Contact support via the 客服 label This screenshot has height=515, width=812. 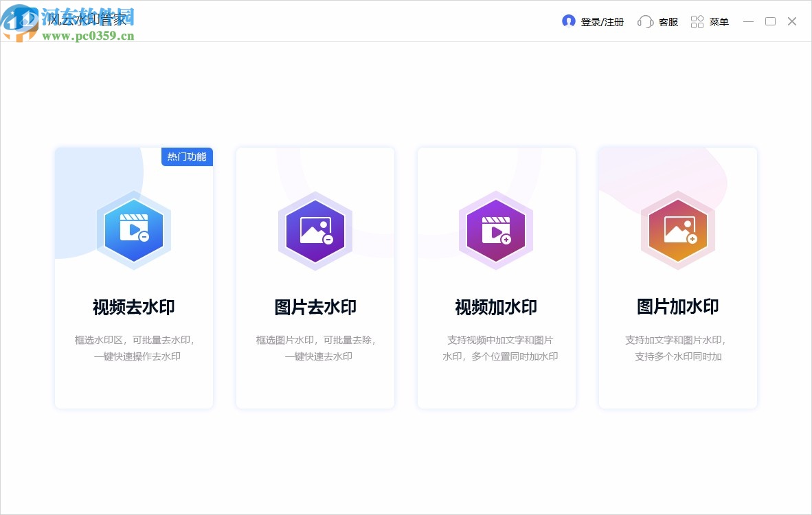tap(668, 21)
